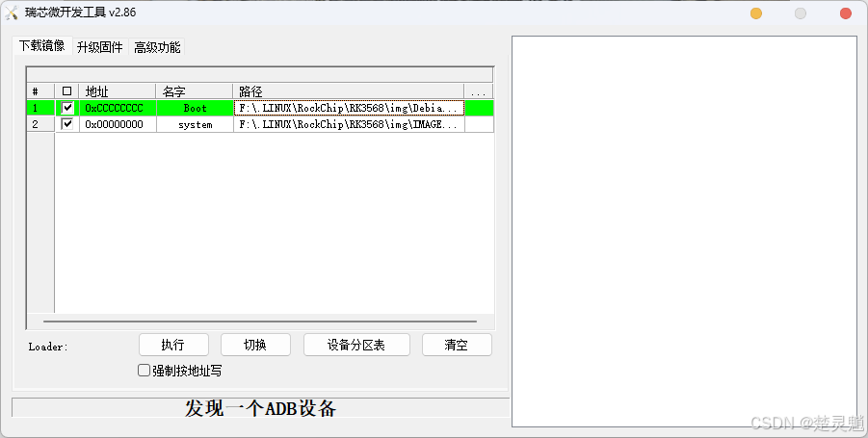Click the 路径 column header
This screenshot has width=868, height=438.
(349, 91)
